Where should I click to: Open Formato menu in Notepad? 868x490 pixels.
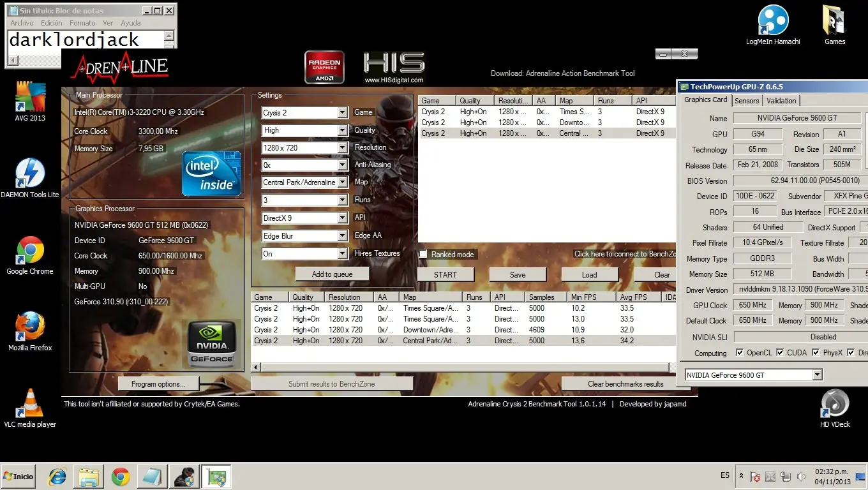point(83,23)
